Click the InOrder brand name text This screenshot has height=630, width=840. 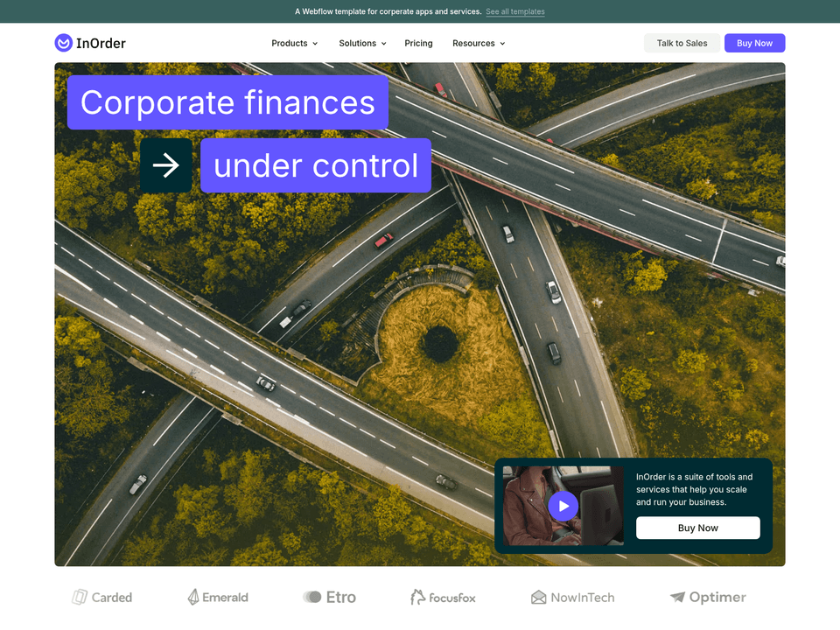pos(101,44)
